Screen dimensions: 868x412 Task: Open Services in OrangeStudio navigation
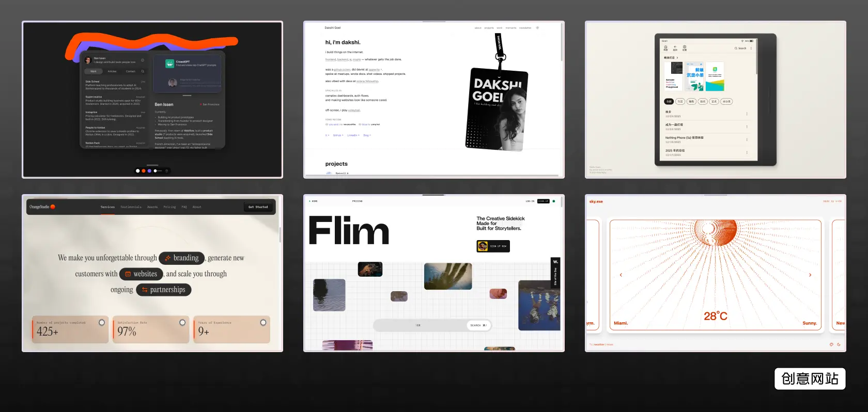[107, 207]
